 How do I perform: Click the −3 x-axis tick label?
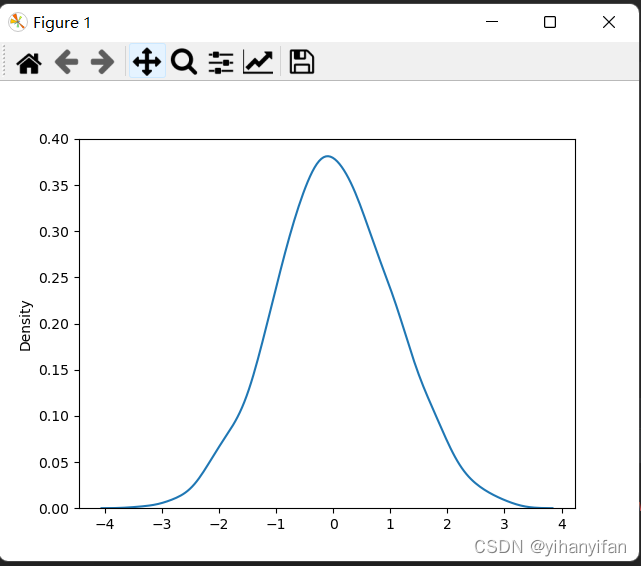162,524
